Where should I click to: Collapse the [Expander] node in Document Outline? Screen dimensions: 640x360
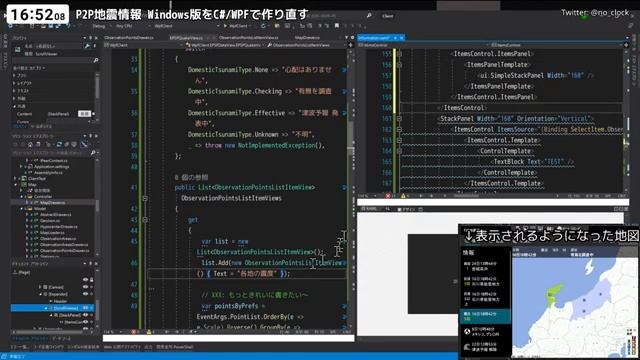pos(40,294)
